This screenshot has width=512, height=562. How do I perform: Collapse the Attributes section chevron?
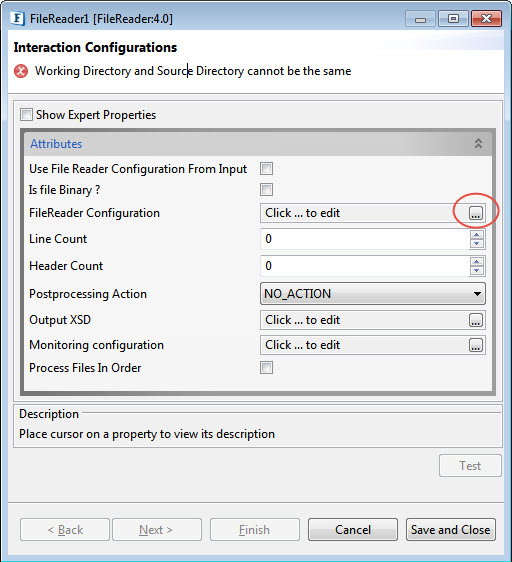(x=478, y=144)
